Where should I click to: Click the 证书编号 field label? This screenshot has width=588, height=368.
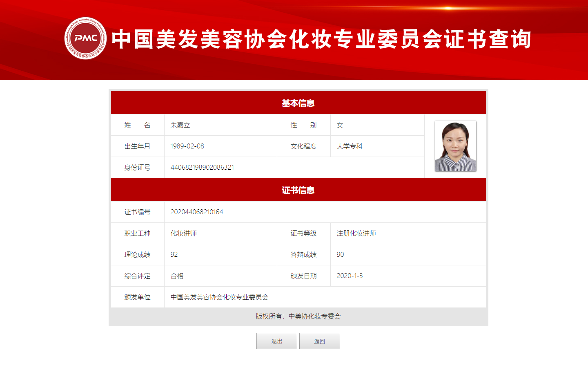coord(137,212)
